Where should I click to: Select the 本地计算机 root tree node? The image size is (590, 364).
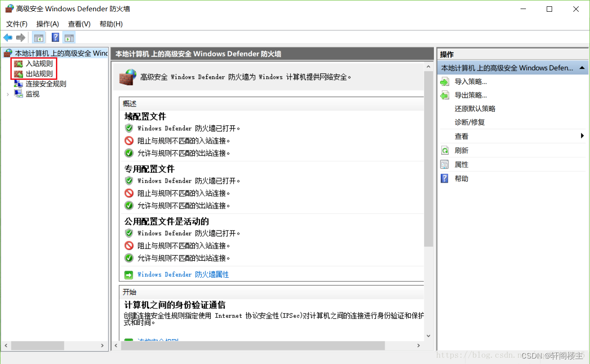[61, 53]
